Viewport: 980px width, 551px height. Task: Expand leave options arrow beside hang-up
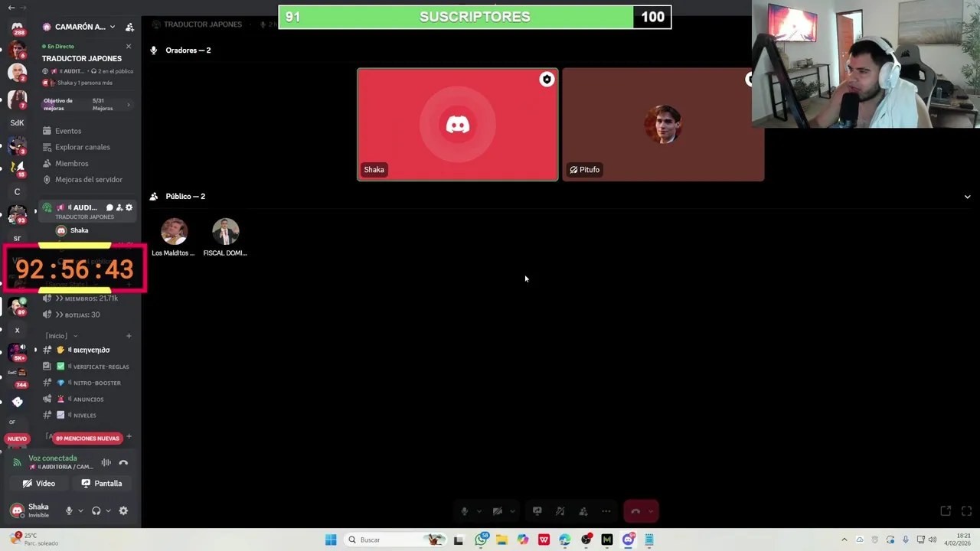651,511
